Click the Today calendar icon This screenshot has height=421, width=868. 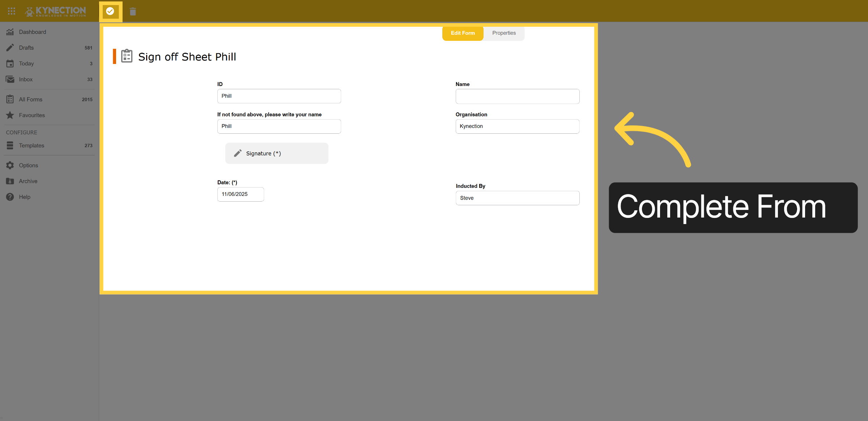point(10,64)
